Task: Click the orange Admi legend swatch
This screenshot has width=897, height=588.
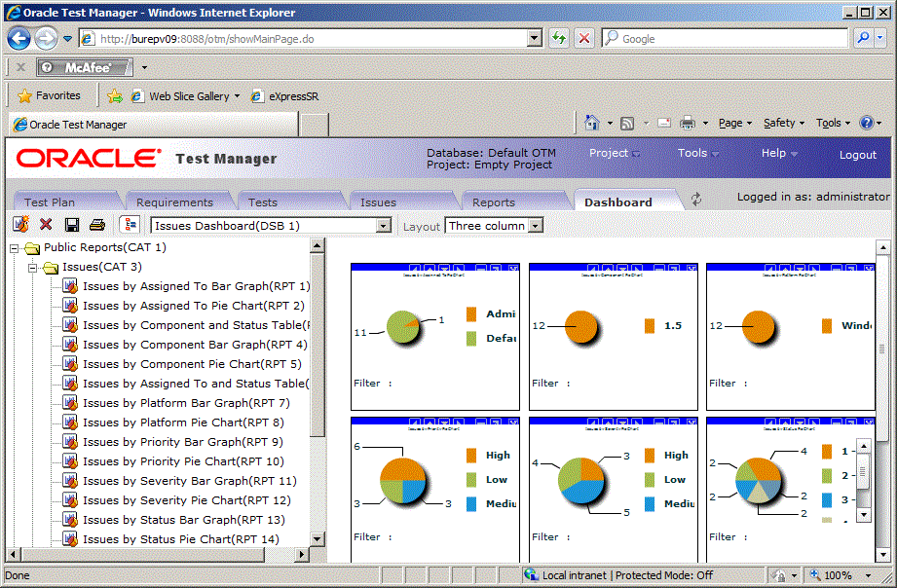Action: point(471,314)
